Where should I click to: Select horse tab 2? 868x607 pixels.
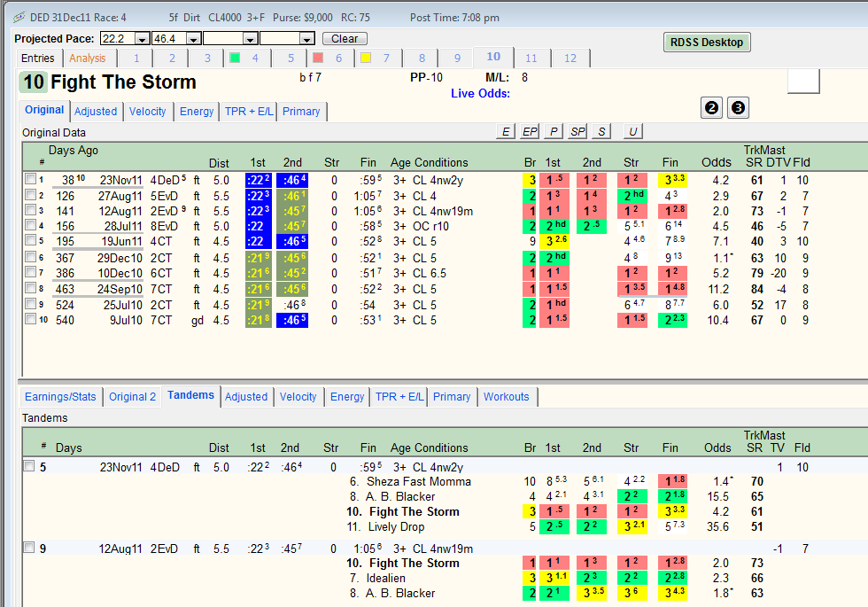point(172,58)
